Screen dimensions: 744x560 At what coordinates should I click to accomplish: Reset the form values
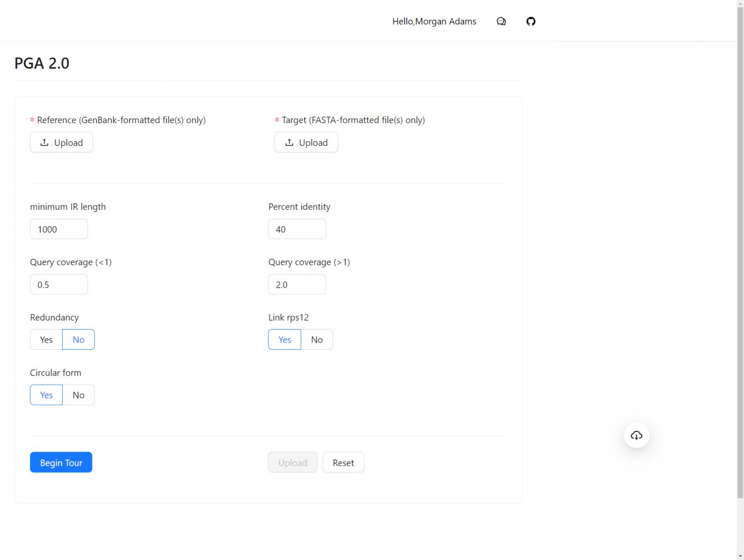tap(343, 462)
